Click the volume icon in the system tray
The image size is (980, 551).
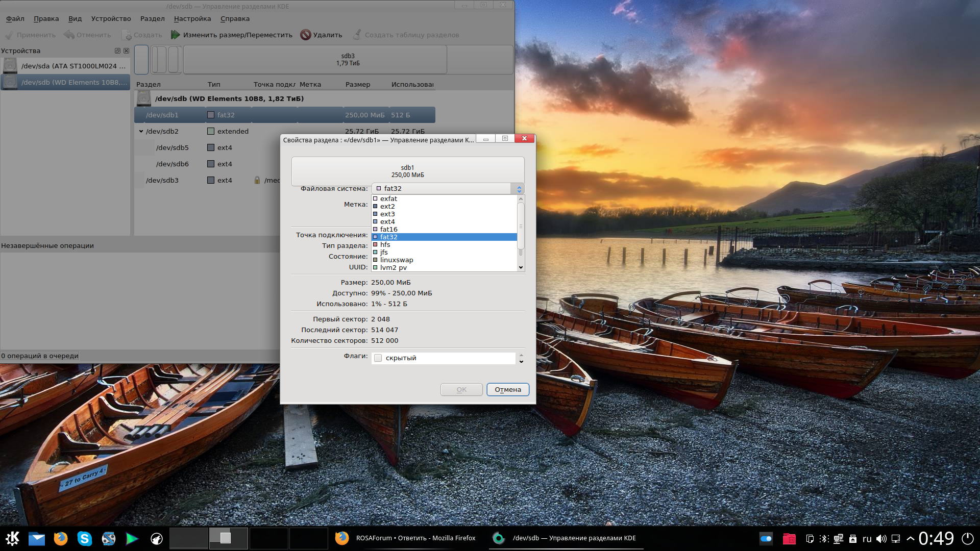click(881, 539)
